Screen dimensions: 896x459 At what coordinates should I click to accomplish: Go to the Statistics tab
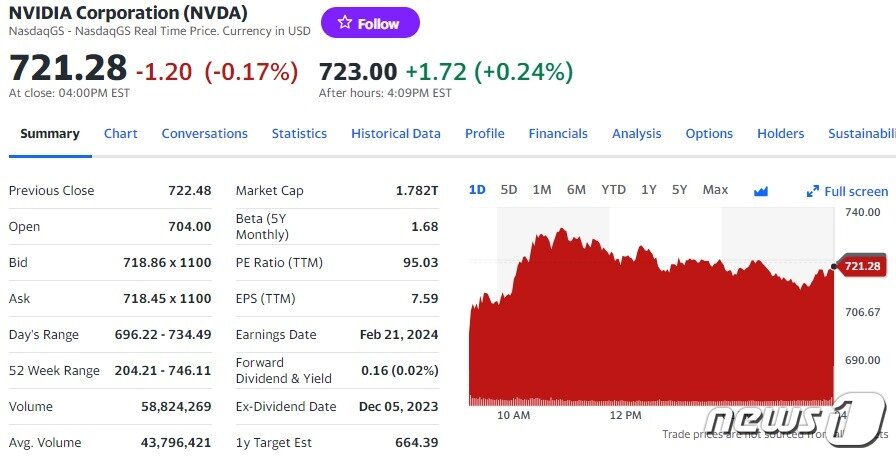(299, 134)
